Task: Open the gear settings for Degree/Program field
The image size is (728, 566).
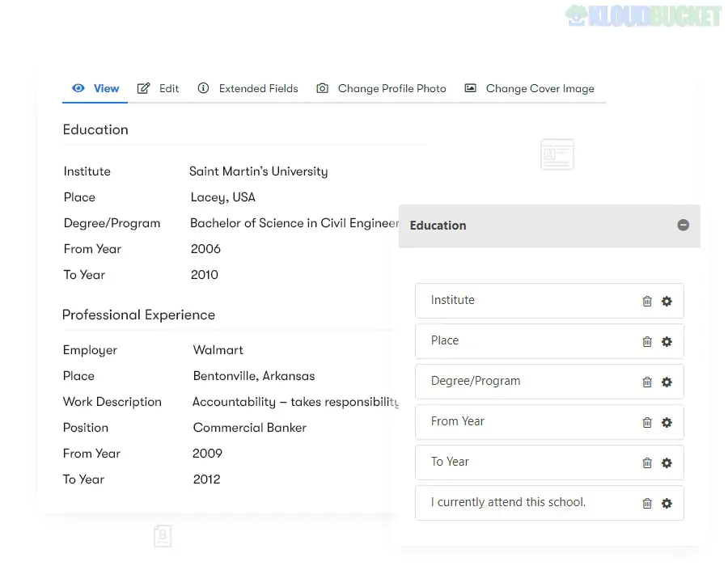Action: 667,382
